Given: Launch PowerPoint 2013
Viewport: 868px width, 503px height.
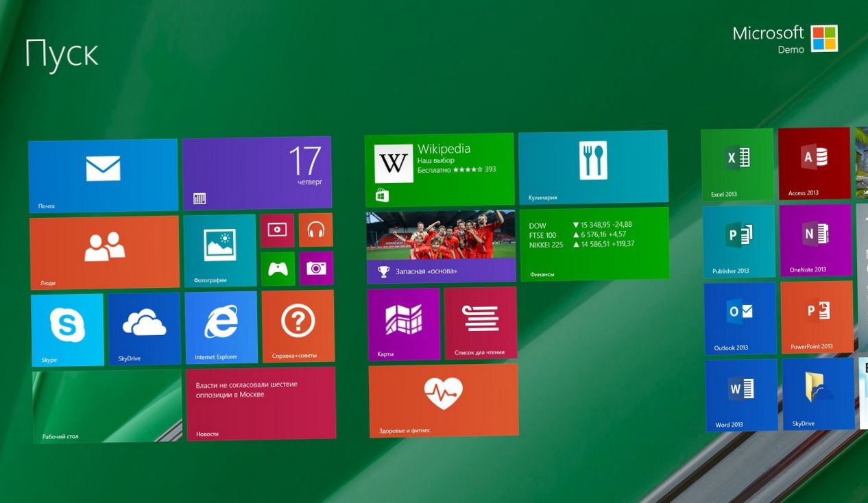Looking at the screenshot, I should (x=817, y=317).
